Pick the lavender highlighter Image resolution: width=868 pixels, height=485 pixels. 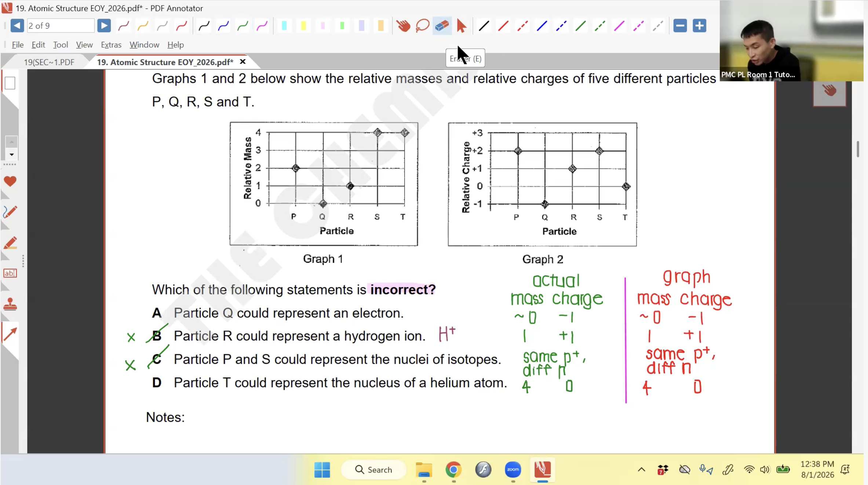pos(361,26)
